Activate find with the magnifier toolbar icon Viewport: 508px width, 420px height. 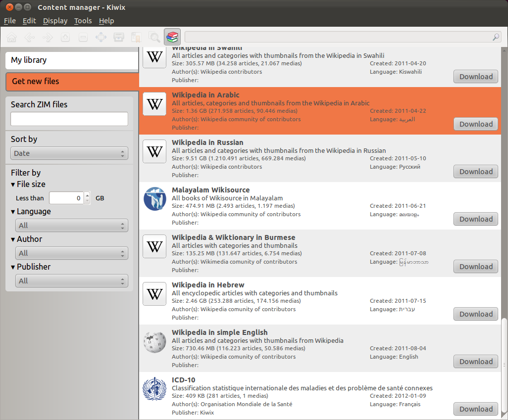[154, 37]
